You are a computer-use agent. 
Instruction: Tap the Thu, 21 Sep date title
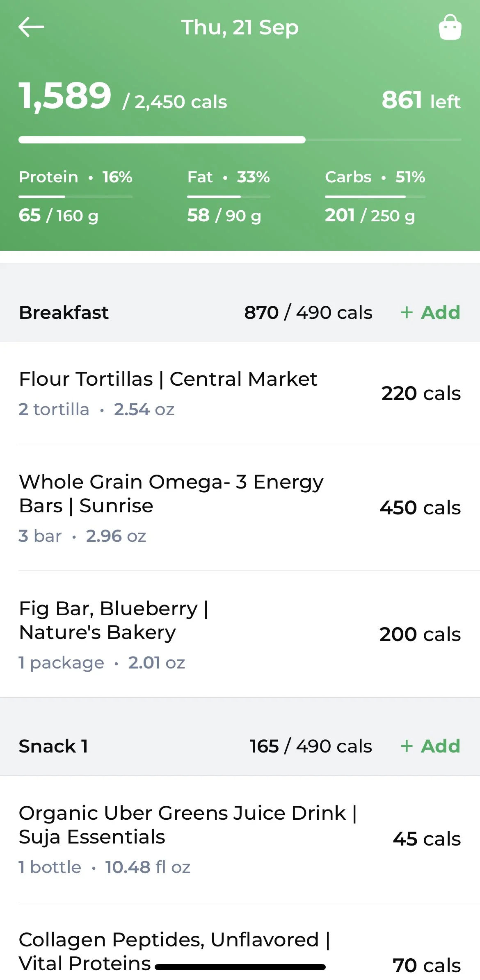click(240, 27)
